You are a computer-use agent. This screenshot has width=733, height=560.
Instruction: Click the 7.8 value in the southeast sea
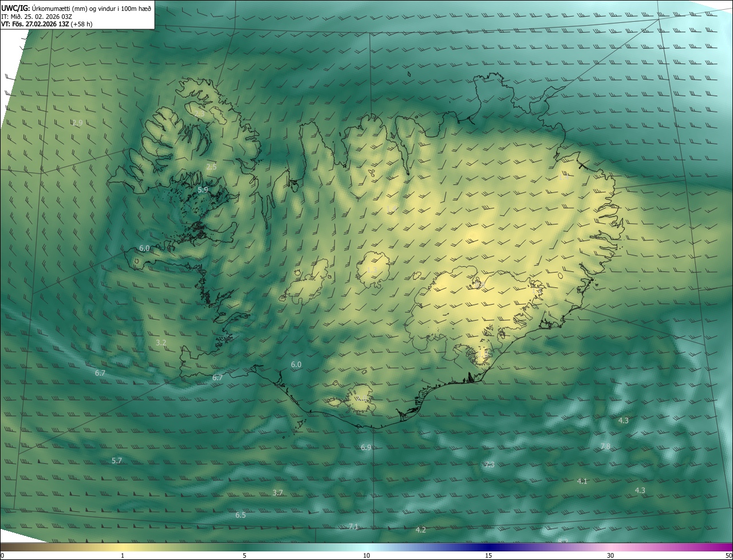click(x=605, y=446)
